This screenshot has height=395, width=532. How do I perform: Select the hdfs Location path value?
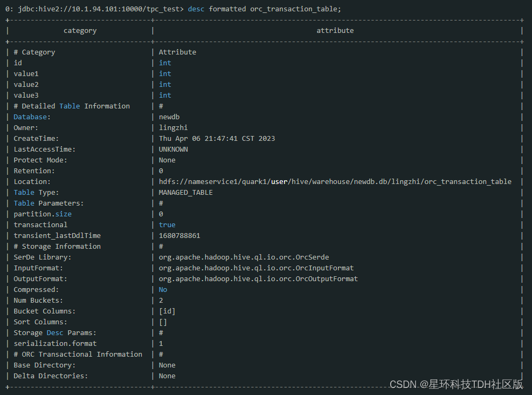pos(335,182)
